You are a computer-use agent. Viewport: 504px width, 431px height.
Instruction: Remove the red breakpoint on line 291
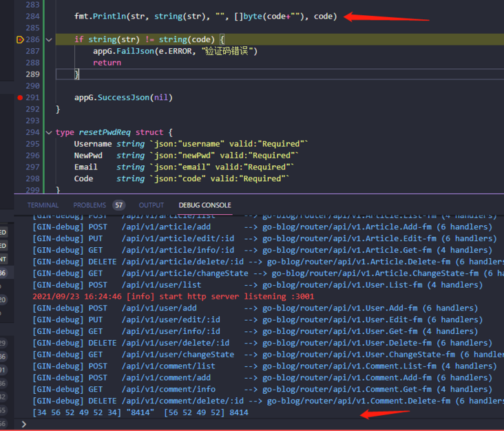pos(20,98)
